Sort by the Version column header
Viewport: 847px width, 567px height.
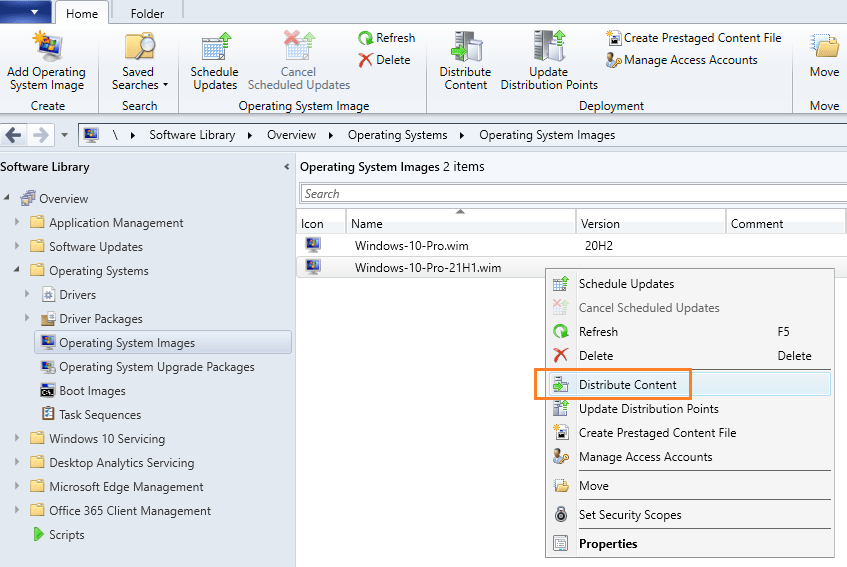tap(650, 223)
